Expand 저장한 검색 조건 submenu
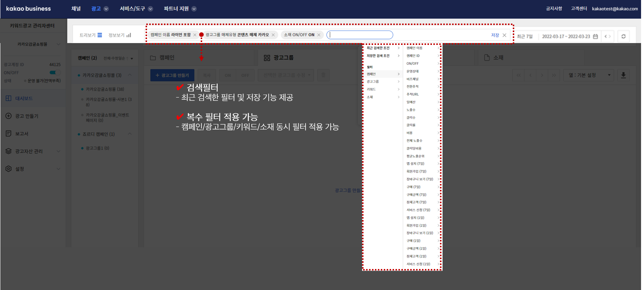 pos(383,56)
